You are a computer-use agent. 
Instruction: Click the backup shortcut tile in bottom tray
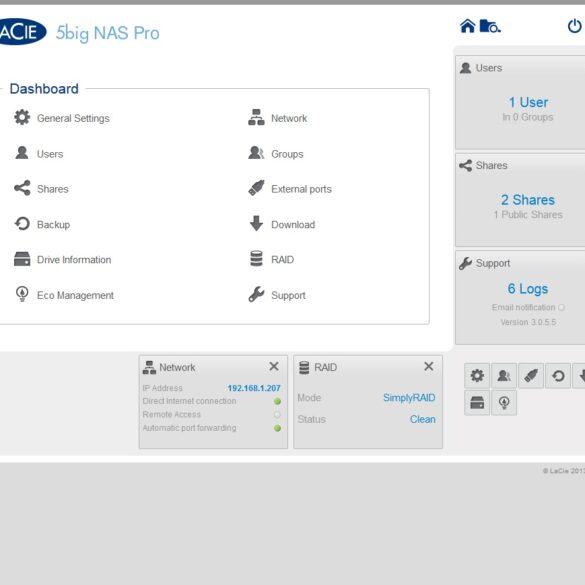click(558, 376)
